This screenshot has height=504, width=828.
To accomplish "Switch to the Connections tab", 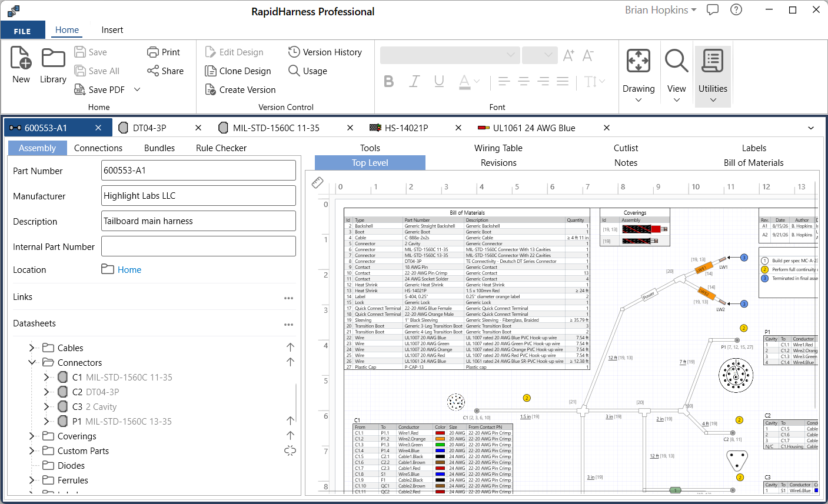I will [x=98, y=148].
